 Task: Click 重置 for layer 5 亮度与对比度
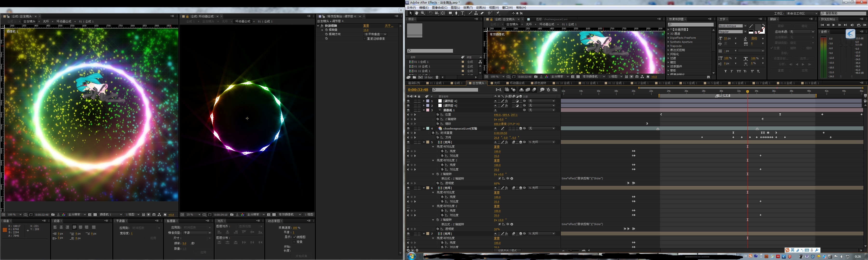[x=497, y=147]
